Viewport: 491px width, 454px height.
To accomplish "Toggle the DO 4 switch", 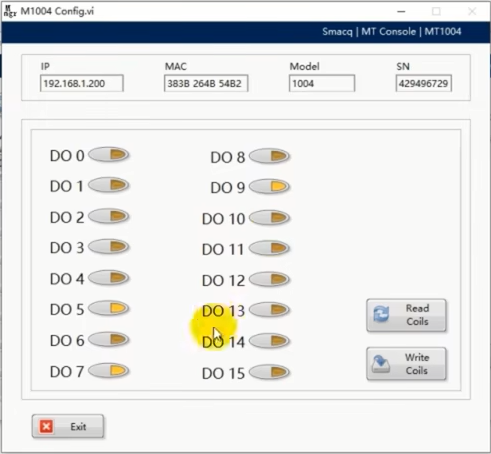I will click(x=108, y=278).
